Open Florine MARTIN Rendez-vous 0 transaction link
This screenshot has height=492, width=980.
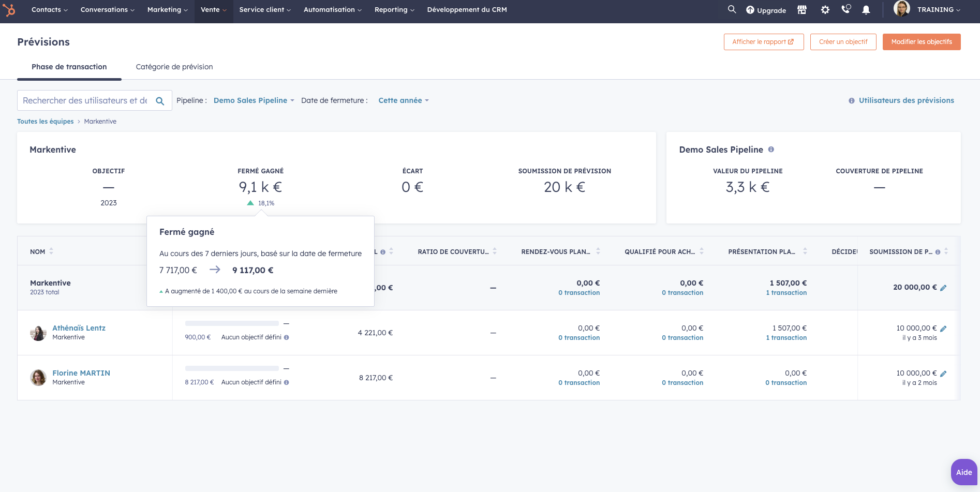click(x=579, y=383)
